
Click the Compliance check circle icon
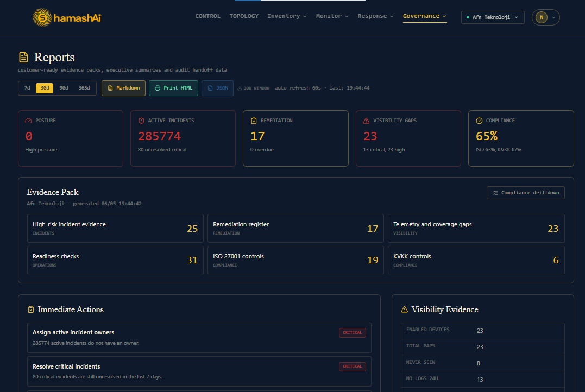[479, 121]
